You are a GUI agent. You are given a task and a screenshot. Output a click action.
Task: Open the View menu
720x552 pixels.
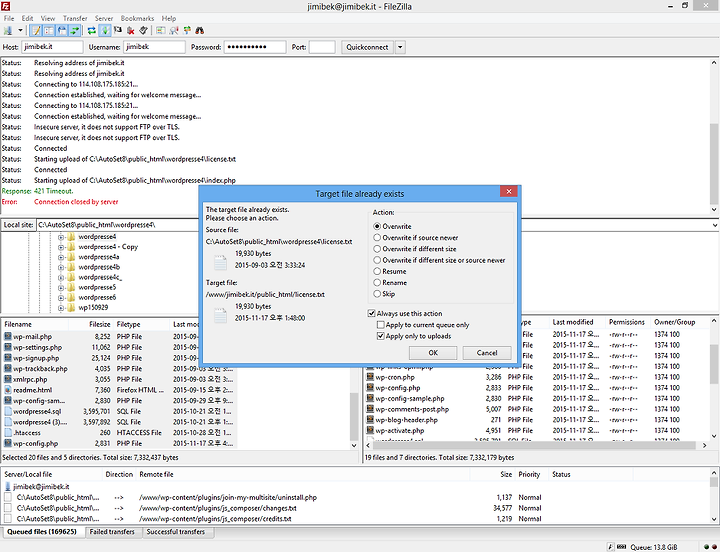point(48,18)
